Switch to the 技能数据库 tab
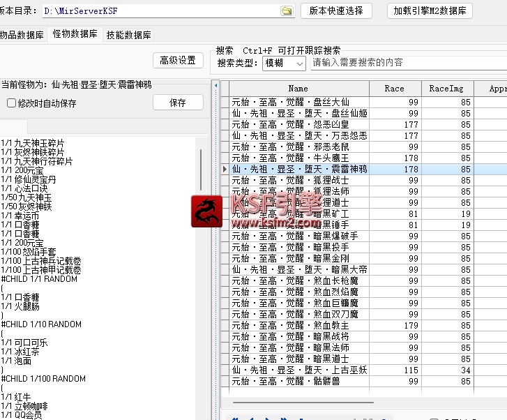Screen dimensions: 507x420 click(x=128, y=35)
